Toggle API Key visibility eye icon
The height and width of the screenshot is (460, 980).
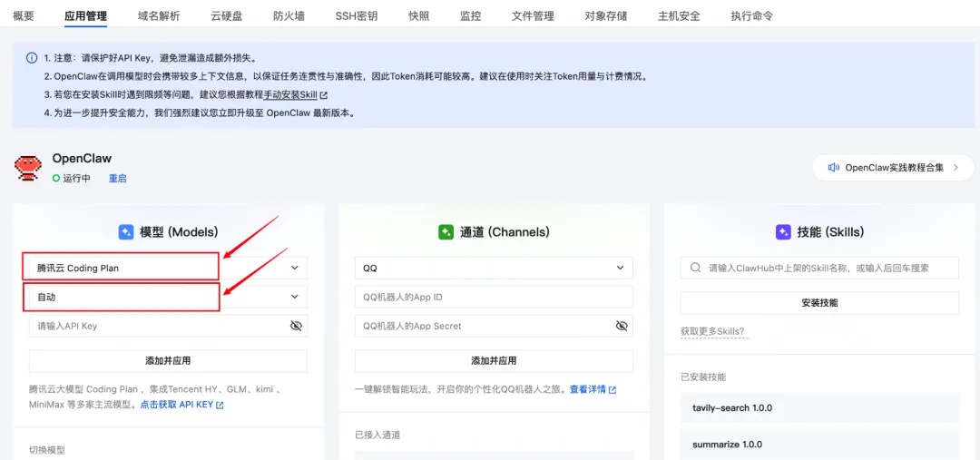296,326
